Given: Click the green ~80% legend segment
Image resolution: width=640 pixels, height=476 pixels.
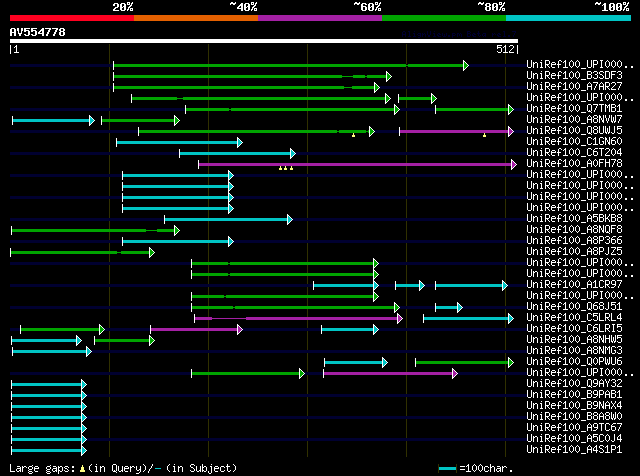Looking at the screenshot, I should coord(444,18).
